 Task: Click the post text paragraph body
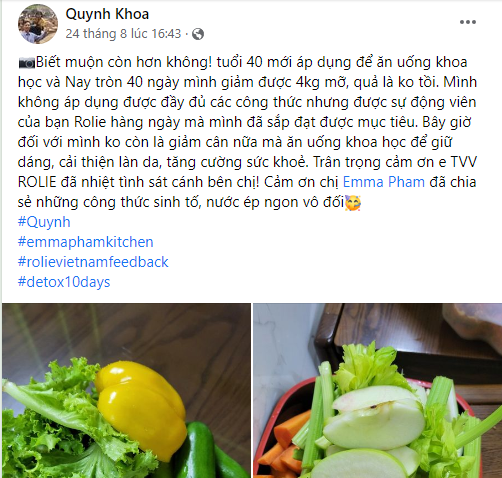point(247,132)
